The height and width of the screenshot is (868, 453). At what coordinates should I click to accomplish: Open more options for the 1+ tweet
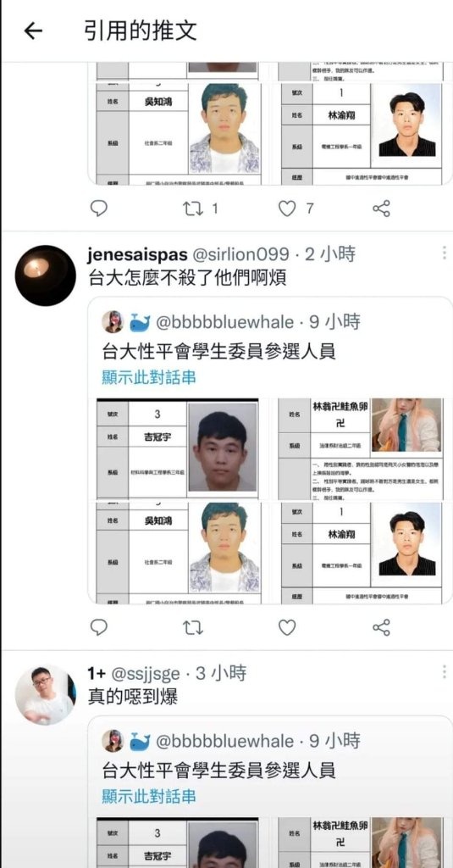pos(444,672)
